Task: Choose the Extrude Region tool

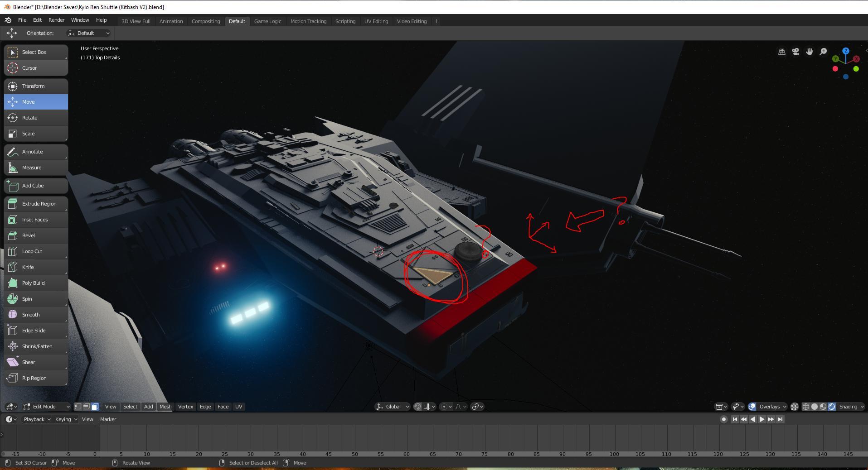Action: click(36, 204)
